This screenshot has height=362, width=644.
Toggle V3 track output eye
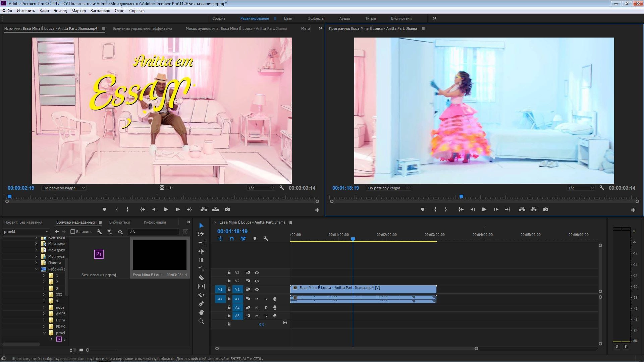pyautogui.click(x=257, y=273)
